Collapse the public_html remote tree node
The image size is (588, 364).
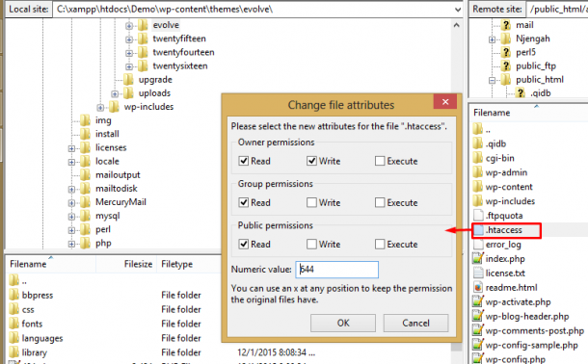(x=492, y=80)
